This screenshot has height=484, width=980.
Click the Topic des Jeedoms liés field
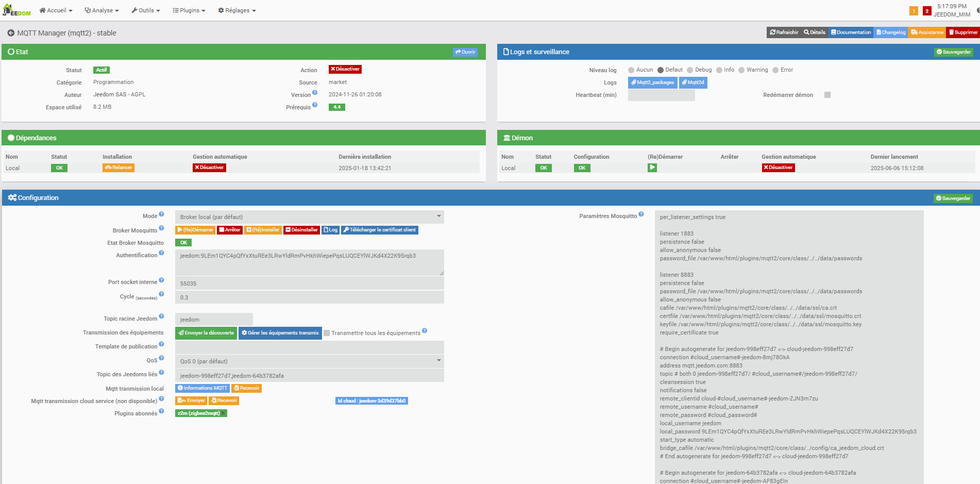(x=310, y=376)
